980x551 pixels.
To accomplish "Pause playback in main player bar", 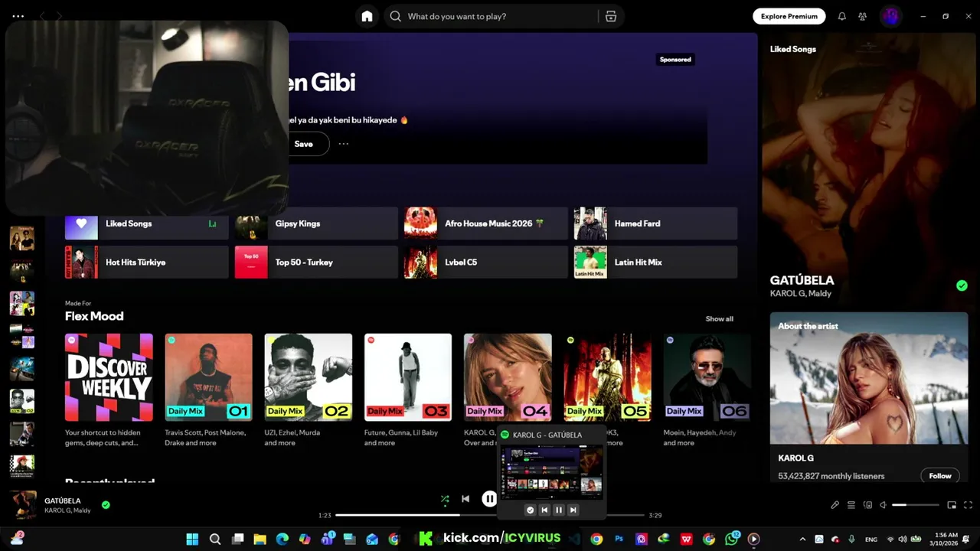I will pos(489,499).
